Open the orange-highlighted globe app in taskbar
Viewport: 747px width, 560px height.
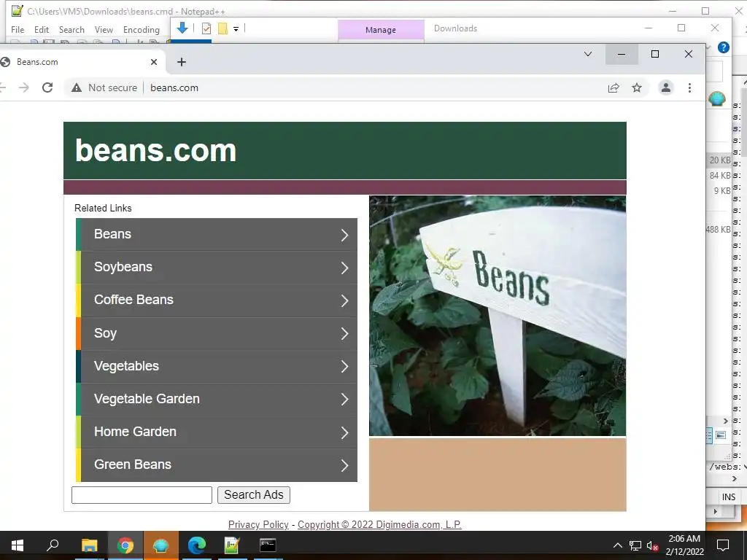(161, 545)
